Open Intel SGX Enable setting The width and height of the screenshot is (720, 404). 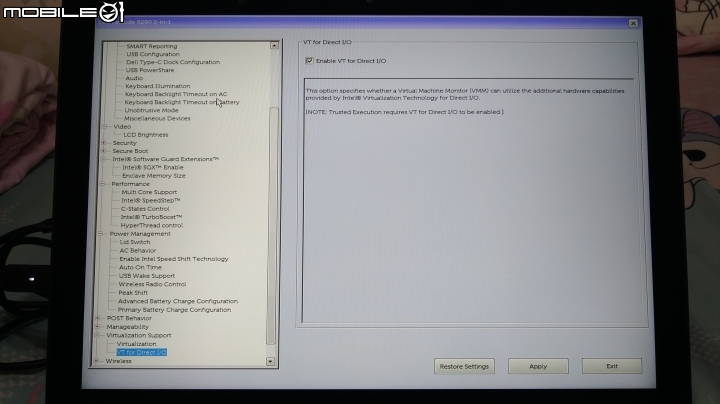click(152, 168)
